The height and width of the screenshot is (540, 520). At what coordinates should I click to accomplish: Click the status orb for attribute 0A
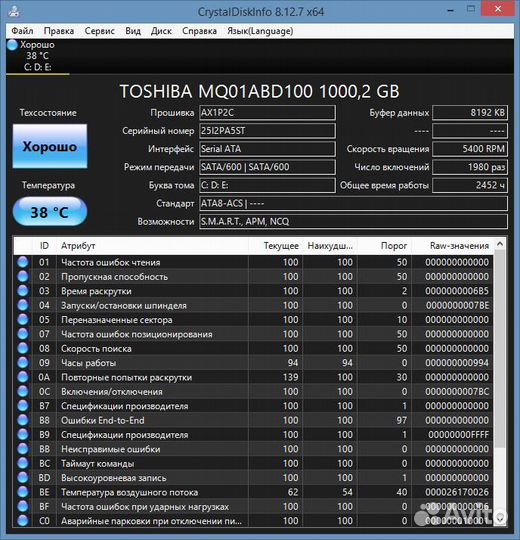23,377
